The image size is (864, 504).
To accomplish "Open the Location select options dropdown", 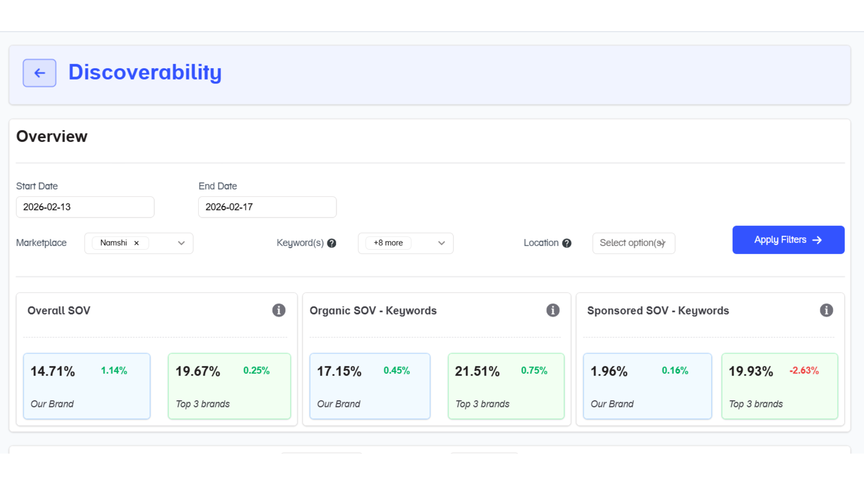I will [633, 243].
